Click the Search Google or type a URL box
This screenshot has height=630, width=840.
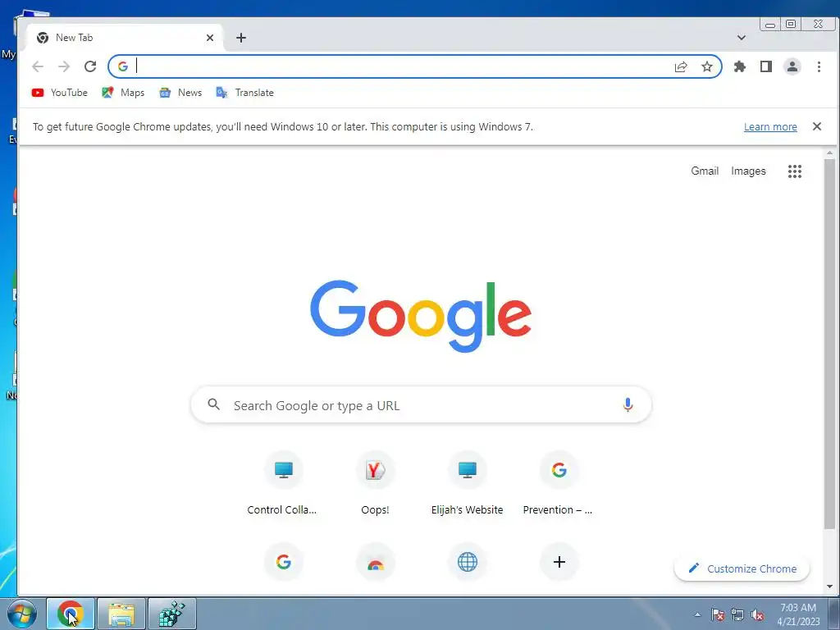[421, 405]
